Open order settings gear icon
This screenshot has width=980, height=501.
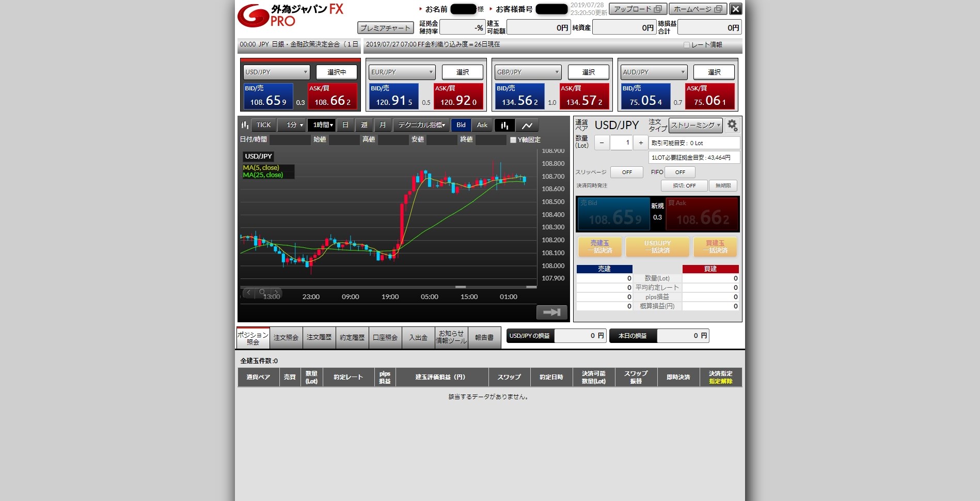pos(732,126)
